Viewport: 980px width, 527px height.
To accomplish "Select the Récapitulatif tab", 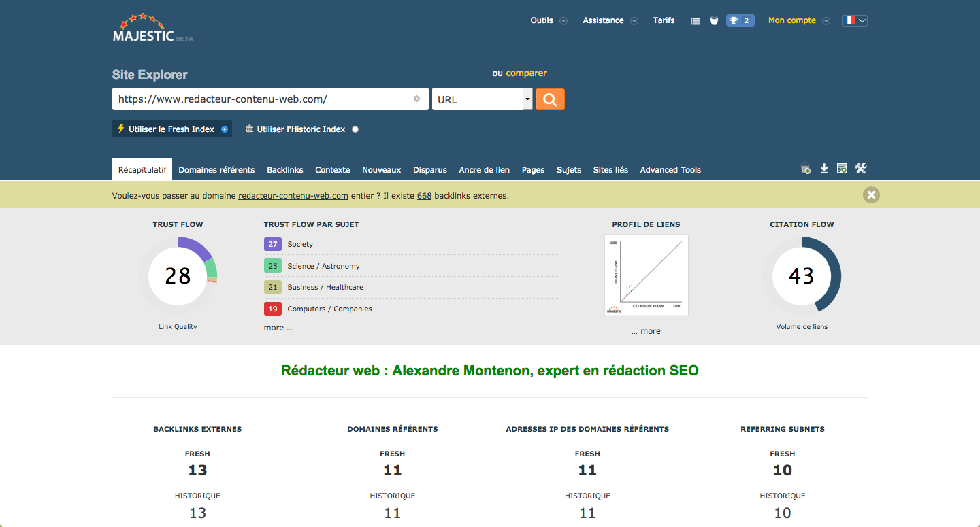I will pos(142,169).
